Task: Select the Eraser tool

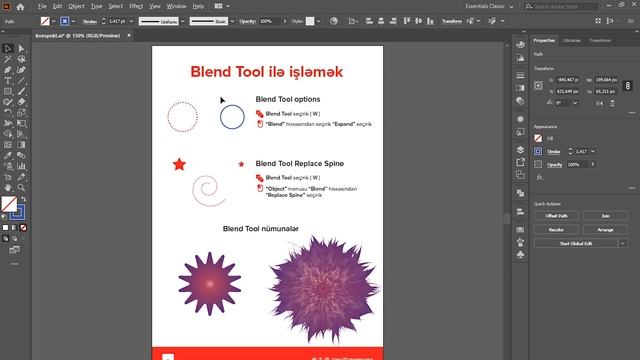Action: [21, 102]
